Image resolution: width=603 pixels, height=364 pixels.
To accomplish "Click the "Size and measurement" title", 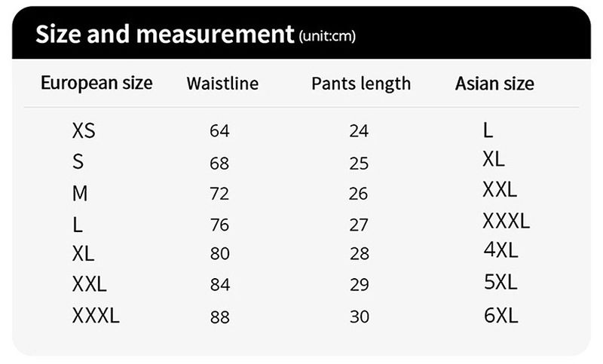I will (164, 34).
